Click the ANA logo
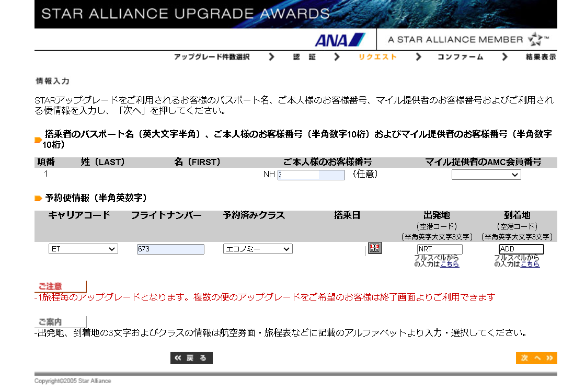Image resolution: width=585 pixels, height=392 pixels. tap(340, 40)
